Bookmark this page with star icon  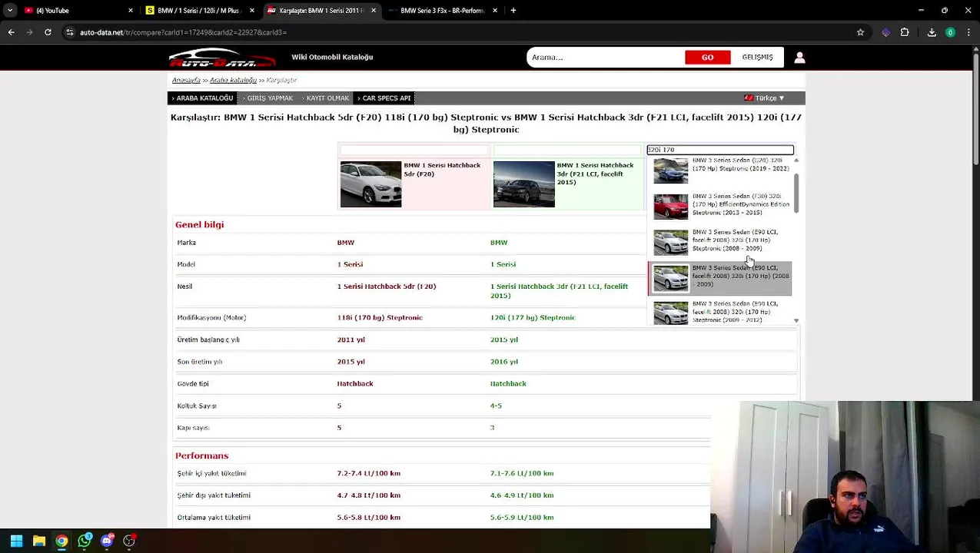tap(860, 32)
